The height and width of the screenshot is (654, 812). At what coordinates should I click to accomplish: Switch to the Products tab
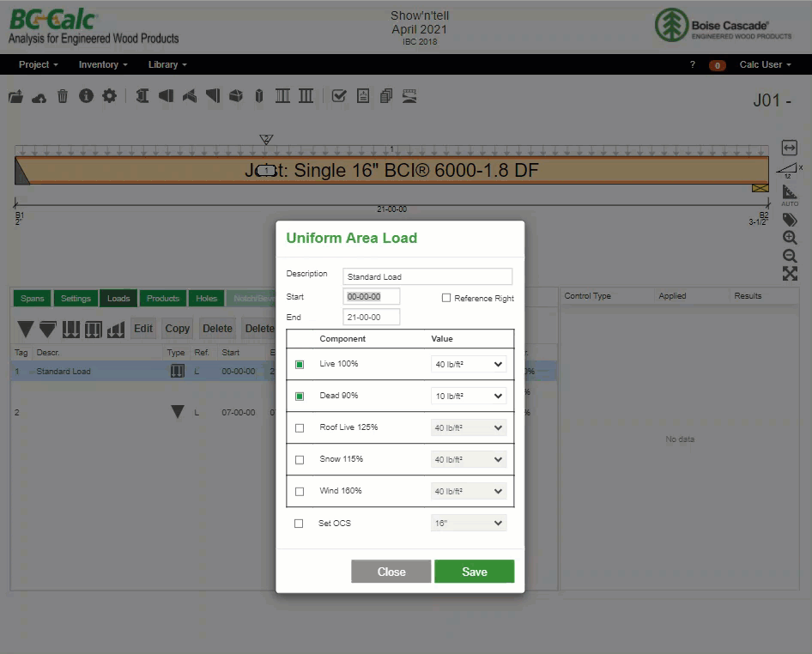pos(162,299)
